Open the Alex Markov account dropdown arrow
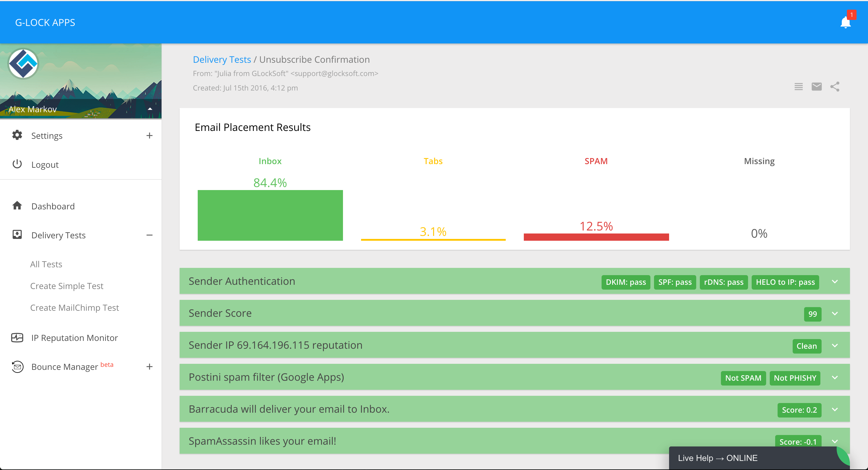 150,109
